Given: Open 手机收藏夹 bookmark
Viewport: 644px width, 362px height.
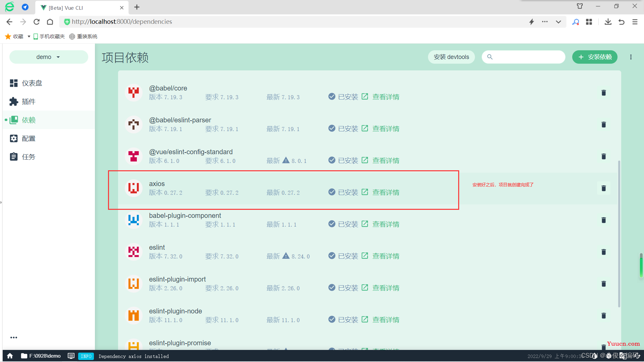Looking at the screenshot, I should 49,37.
